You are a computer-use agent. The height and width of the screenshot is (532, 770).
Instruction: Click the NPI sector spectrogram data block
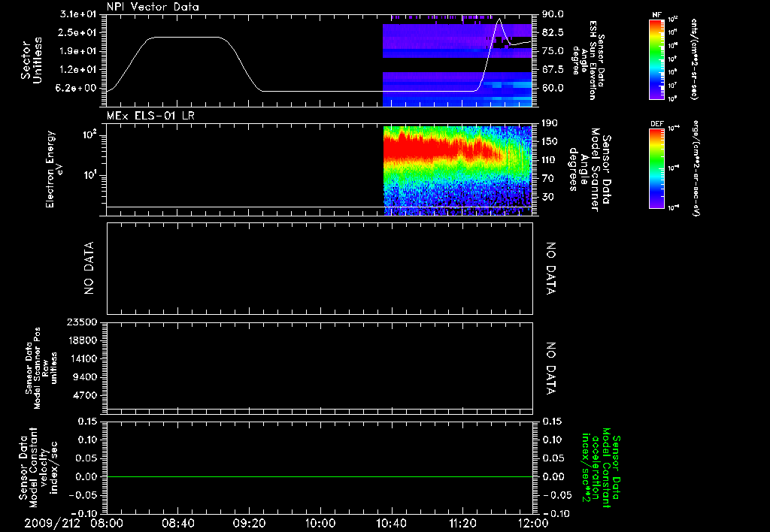(x=457, y=61)
